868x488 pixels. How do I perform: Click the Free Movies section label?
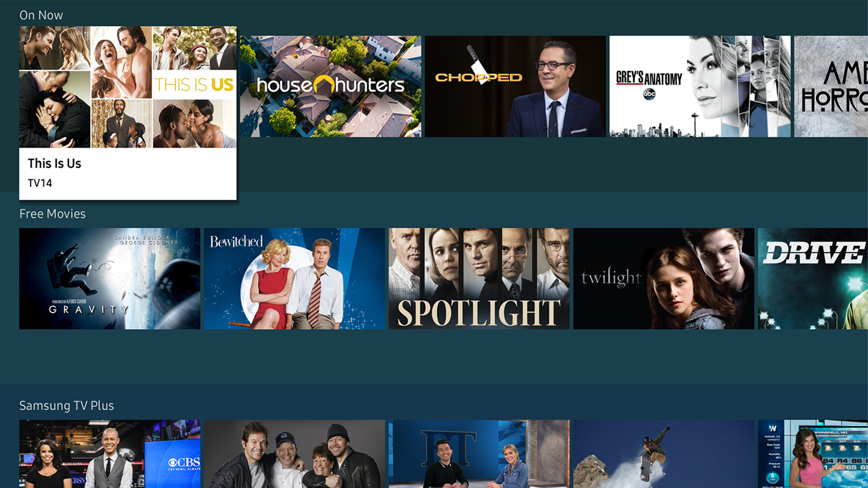[53, 213]
